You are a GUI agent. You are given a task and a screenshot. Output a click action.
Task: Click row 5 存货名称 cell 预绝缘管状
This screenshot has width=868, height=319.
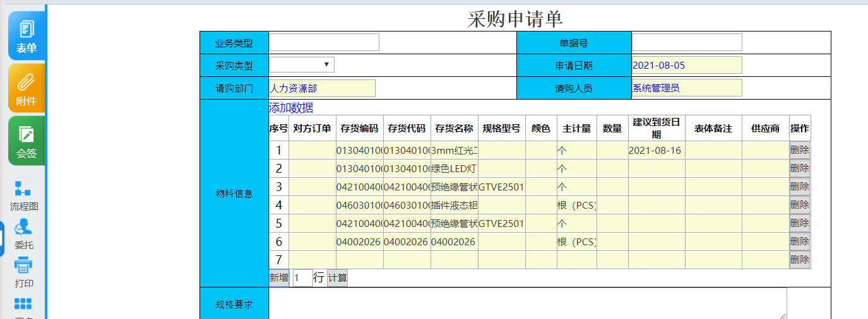click(x=455, y=223)
